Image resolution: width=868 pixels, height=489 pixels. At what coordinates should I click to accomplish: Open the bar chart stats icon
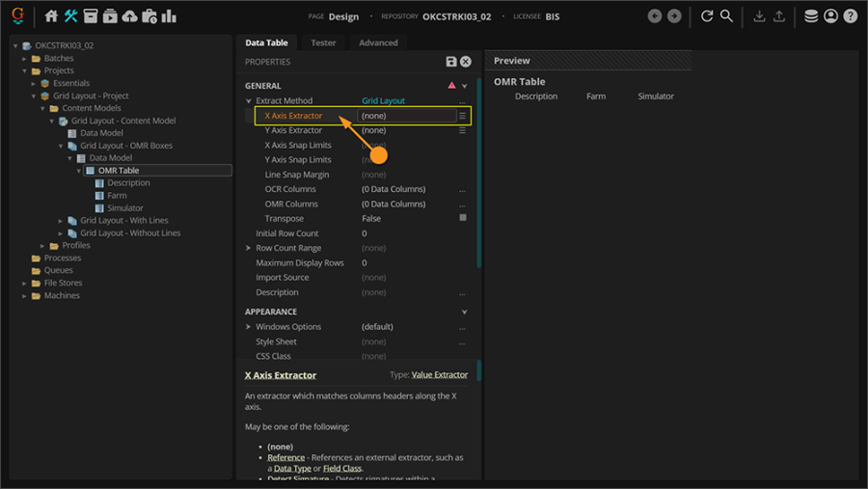(x=170, y=16)
